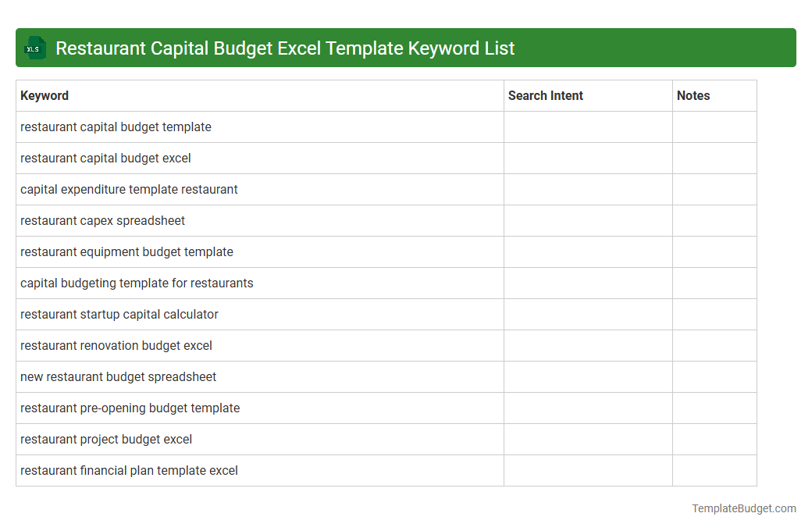Viewport: 812px width, 531px height.
Task: Select keyword 'restaurant financial plan template excel'
Action: [129, 470]
